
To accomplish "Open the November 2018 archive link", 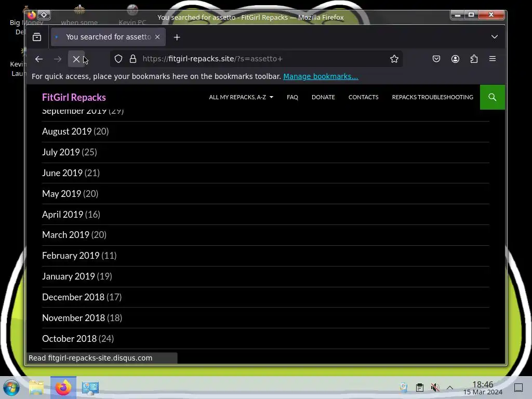I will pos(73,317).
